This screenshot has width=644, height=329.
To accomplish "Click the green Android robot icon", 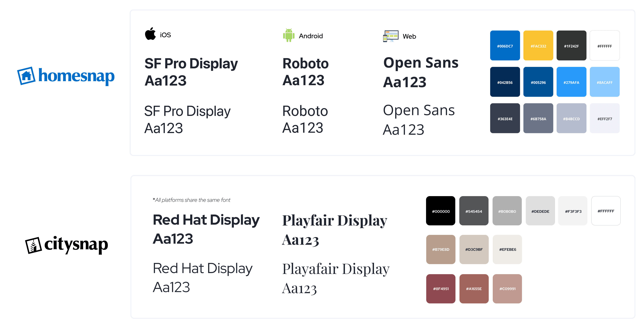I will [288, 35].
